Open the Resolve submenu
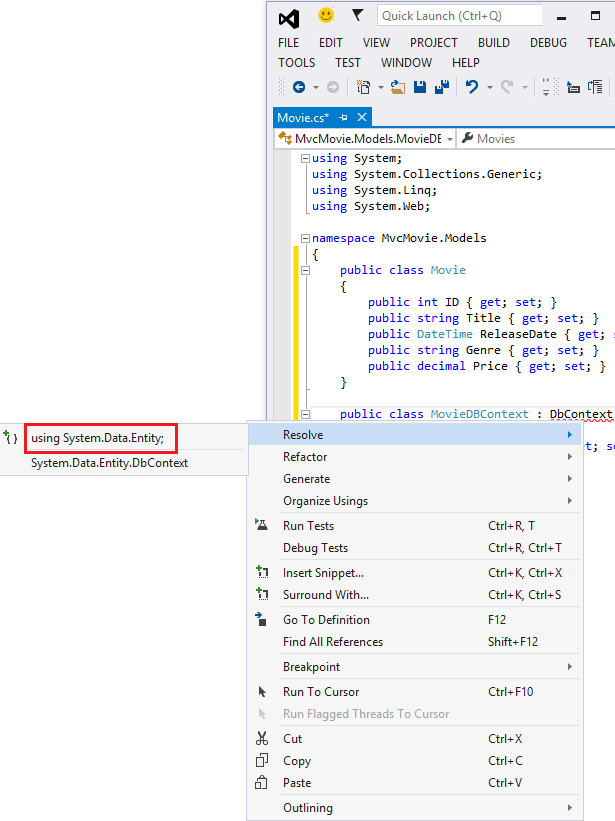Viewport: 615px width, 821px height. click(415, 435)
